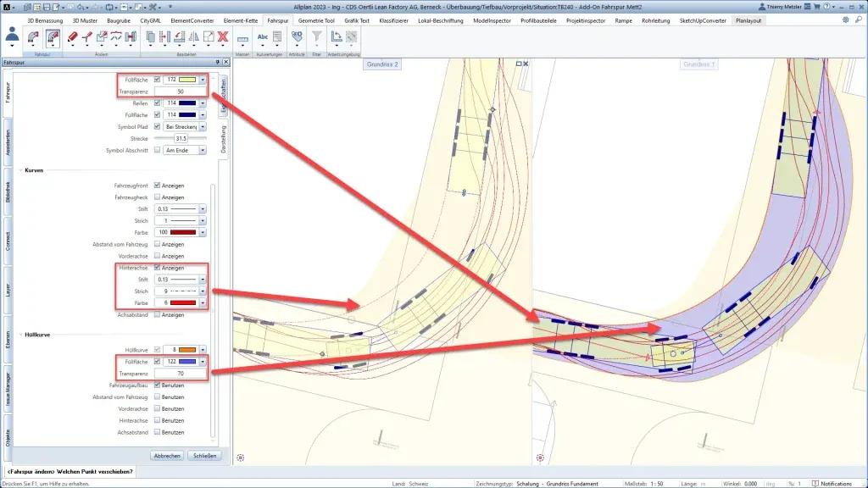The height and width of the screenshot is (488, 868).
Task: Uncheck Hinterachse Anzeigen checkbox under Kurven
Action: pyautogui.click(x=158, y=267)
